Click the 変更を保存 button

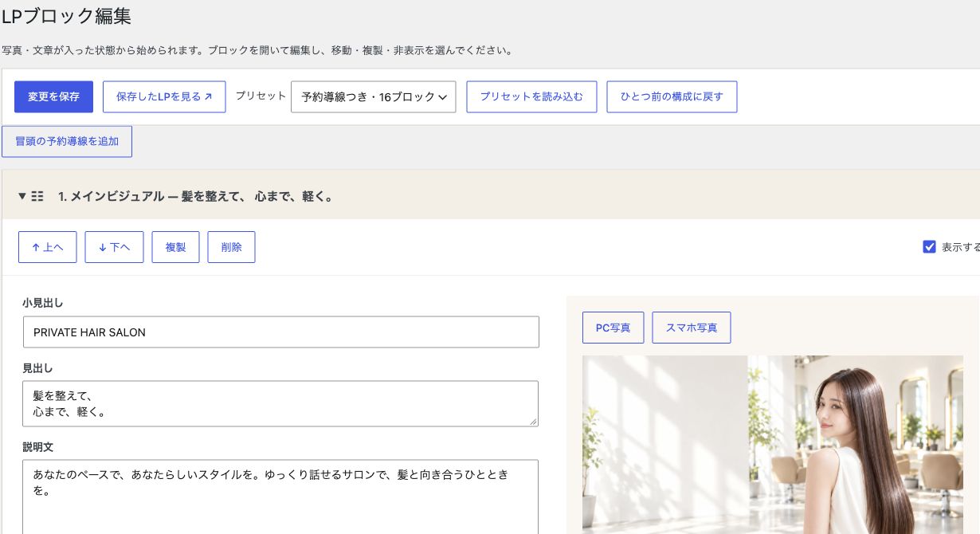point(53,96)
